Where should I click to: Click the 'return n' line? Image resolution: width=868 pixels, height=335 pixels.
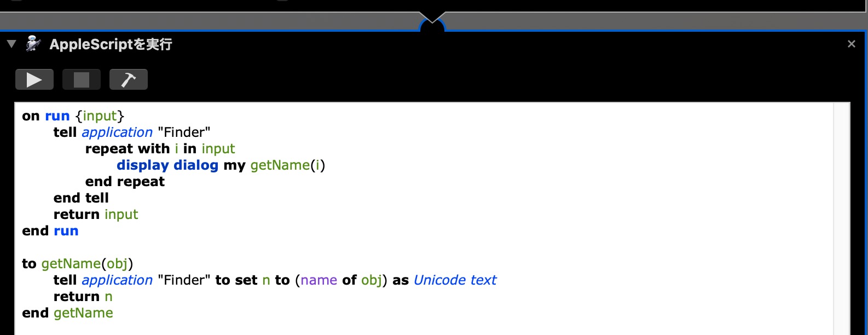83,297
